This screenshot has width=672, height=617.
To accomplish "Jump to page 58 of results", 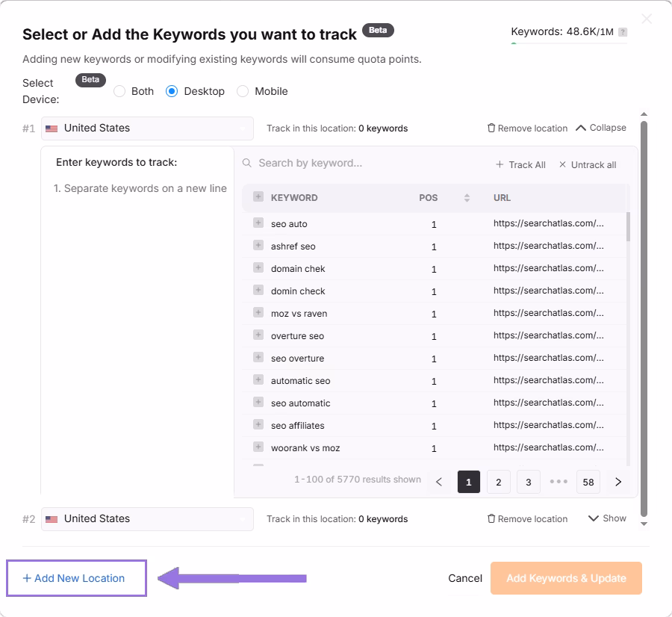I will [x=588, y=483].
